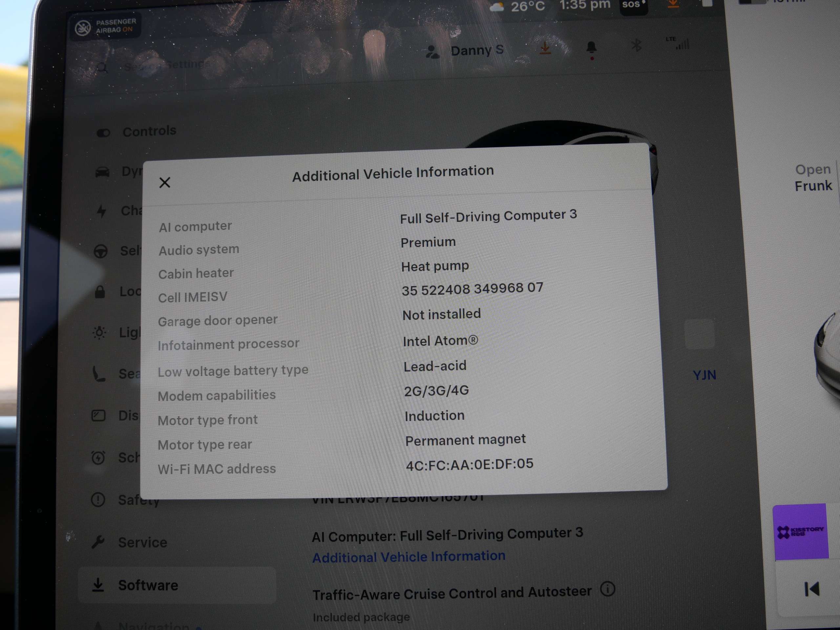Viewport: 840px width, 630px height.
Task: Click the 'Infotainment processor' label
Action: 229,345
